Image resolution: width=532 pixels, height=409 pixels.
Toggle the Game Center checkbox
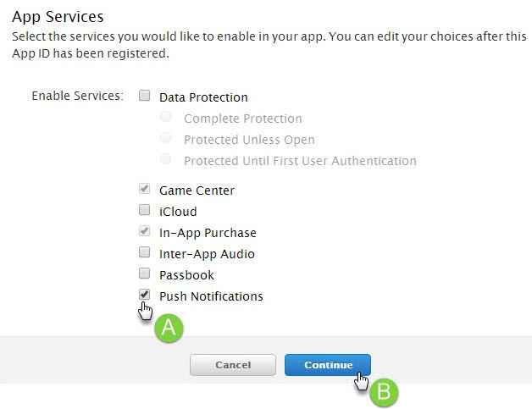[145, 190]
